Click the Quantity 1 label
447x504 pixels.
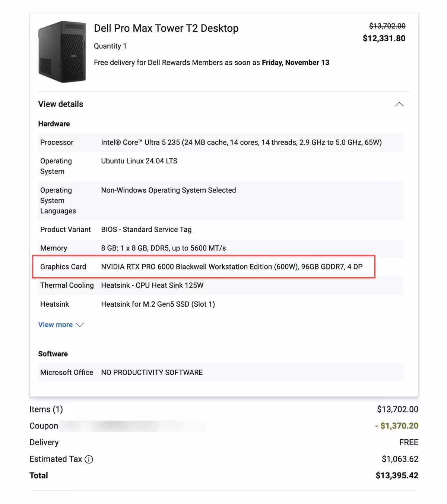(x=110, y=46)
